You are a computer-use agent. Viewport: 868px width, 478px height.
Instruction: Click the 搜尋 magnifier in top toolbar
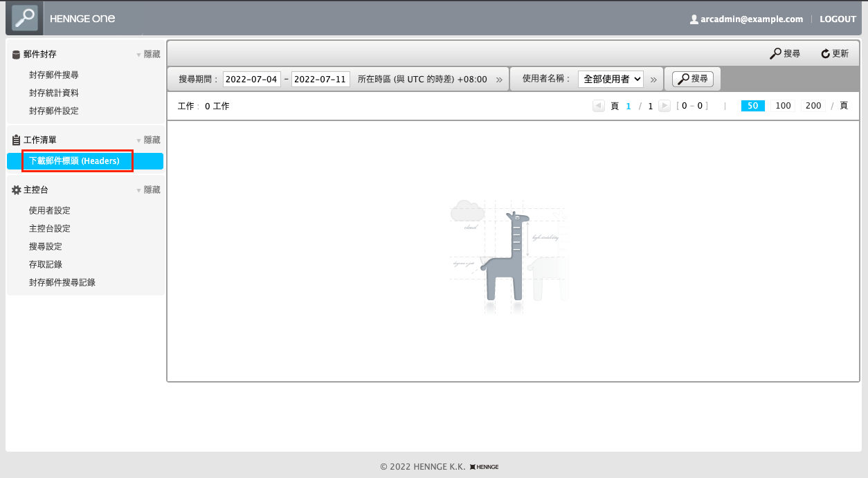(x=785, y=53)
